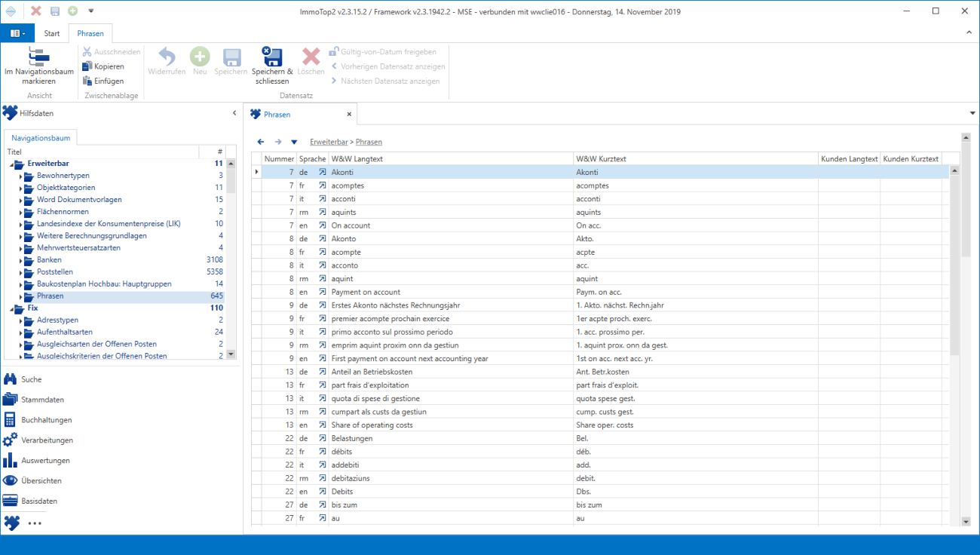Select Word Dokumentvorlagen tree item
The height and width of the screenshot is (555, 980).
79,199
